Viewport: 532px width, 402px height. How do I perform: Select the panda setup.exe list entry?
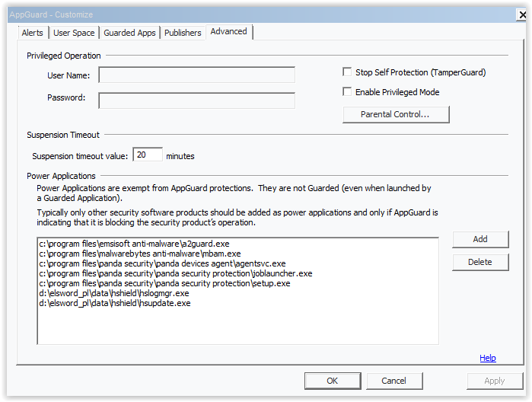tap(164, 283)
